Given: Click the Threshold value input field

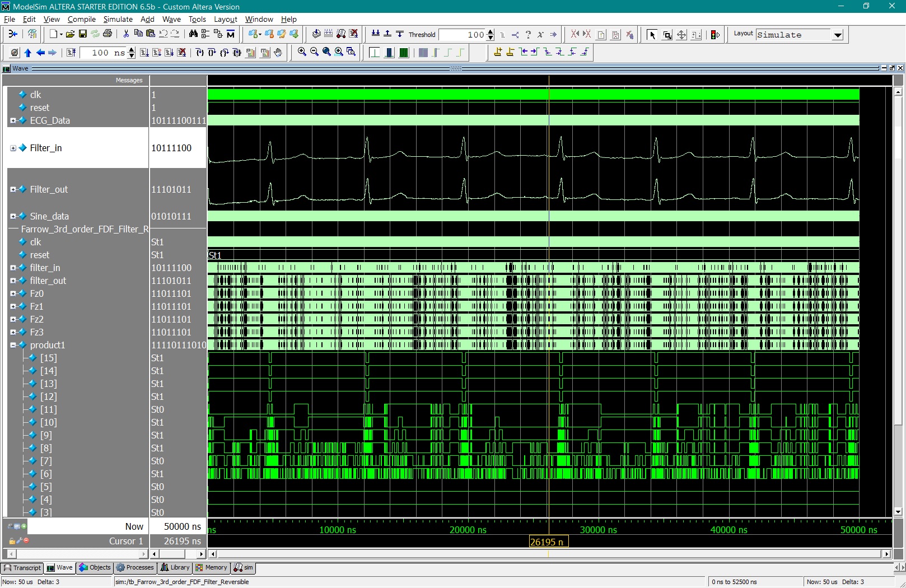Looking at the screenshot, I should [461, 35].
